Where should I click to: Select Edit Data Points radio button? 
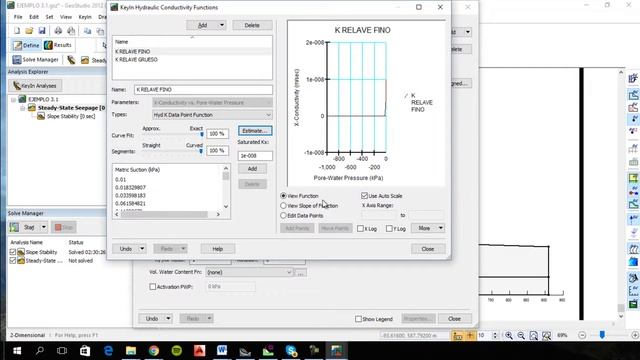coord(283,216)
